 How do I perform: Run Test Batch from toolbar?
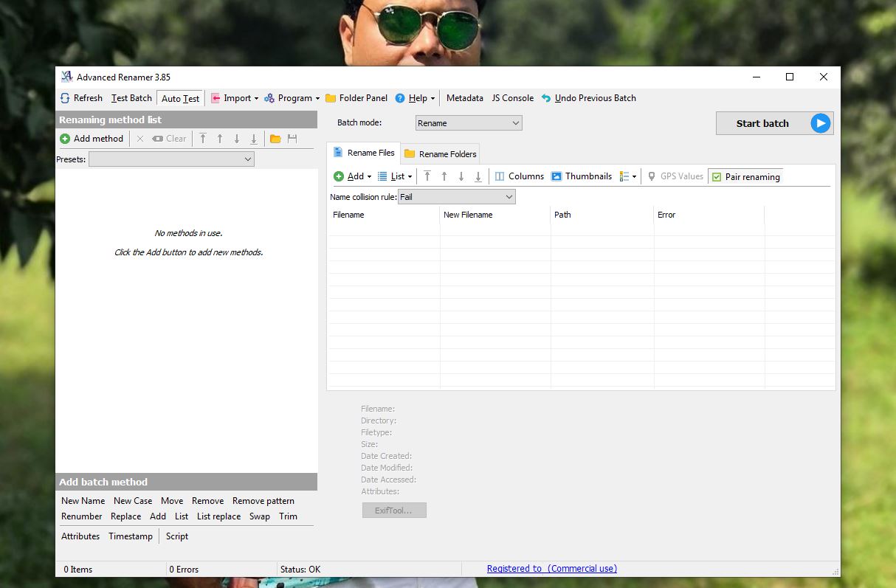pos(131,98)
